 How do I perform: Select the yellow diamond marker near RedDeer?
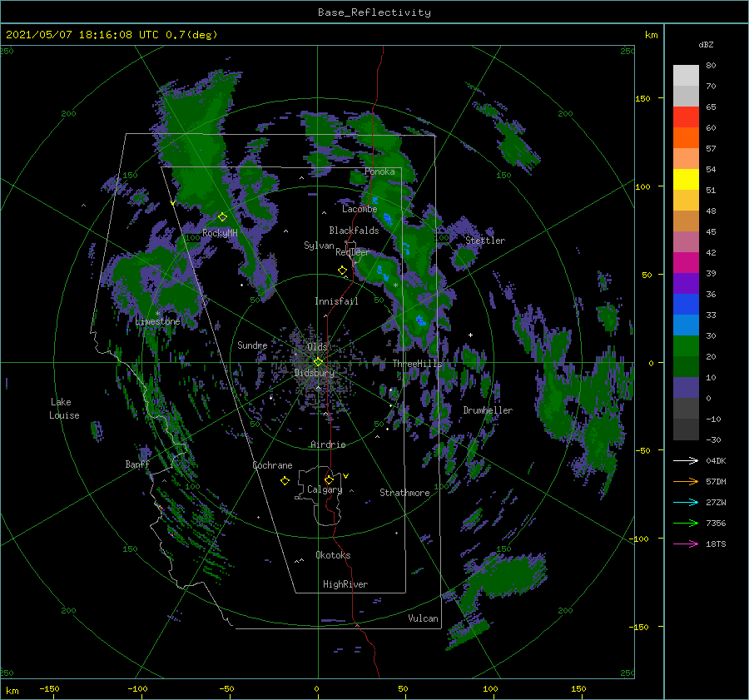point(343,271)
